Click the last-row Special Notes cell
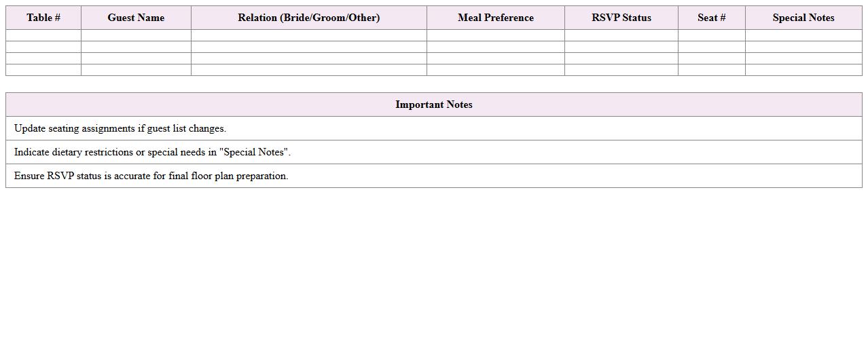The height and width of the screenshot is (340, 868). click(x=803, y=70)
